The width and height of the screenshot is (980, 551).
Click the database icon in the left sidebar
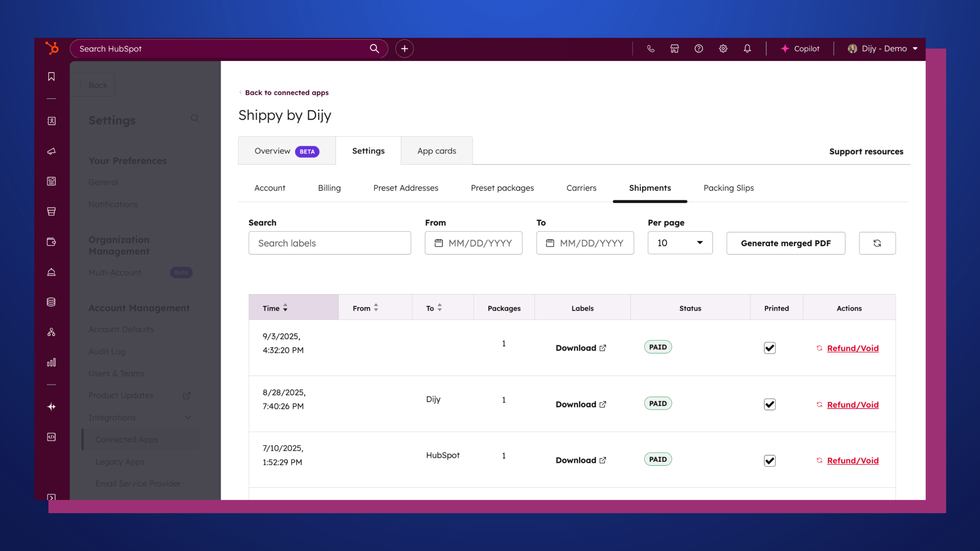click(51, 302)
